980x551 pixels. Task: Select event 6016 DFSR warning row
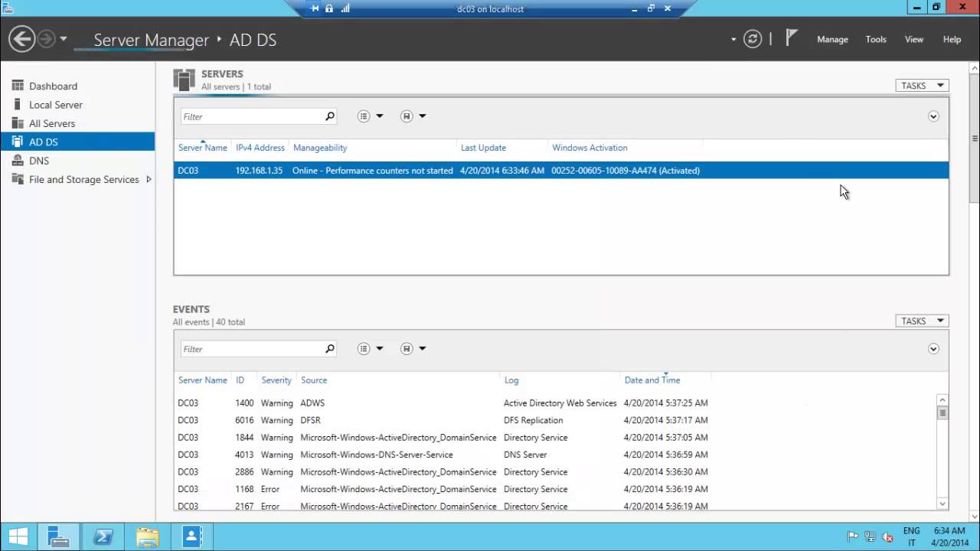[555, 420]
